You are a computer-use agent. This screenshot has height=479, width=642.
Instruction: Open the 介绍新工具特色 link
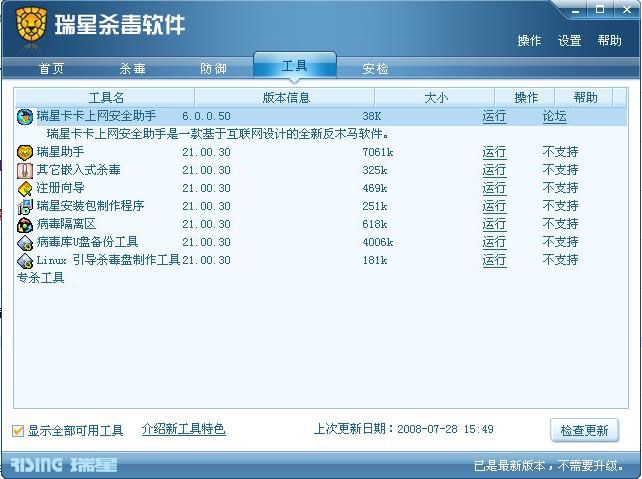click(x=183, y=429)
